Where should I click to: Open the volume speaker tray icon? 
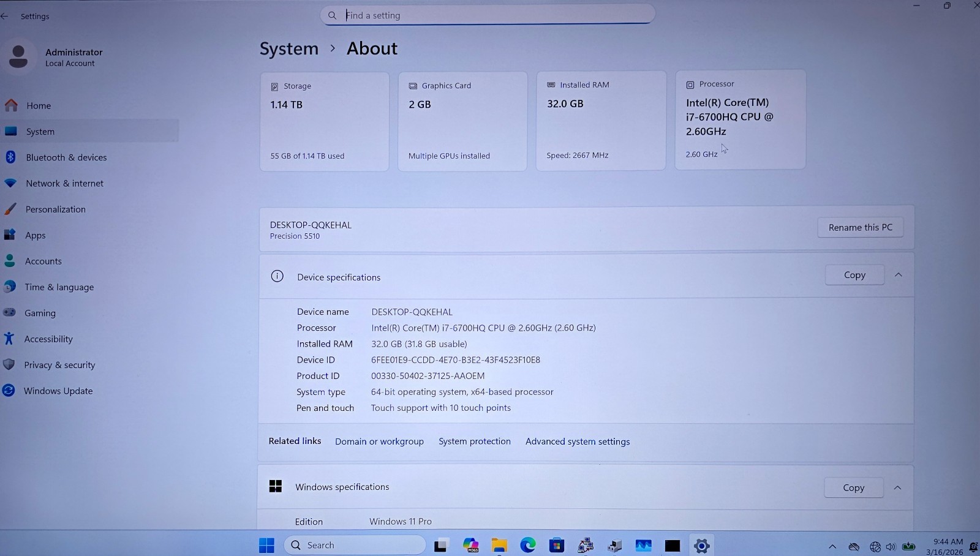point(891,547)
